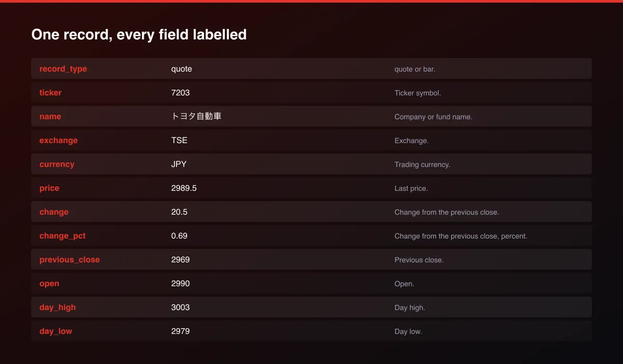Click the description "Open."
623x364 pixels.
click(404, 284)
